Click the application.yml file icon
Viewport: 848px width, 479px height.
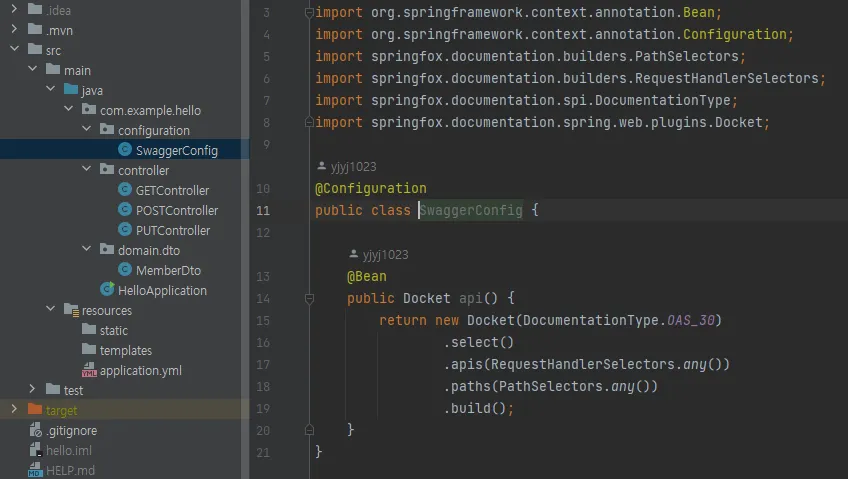(89, 370)
